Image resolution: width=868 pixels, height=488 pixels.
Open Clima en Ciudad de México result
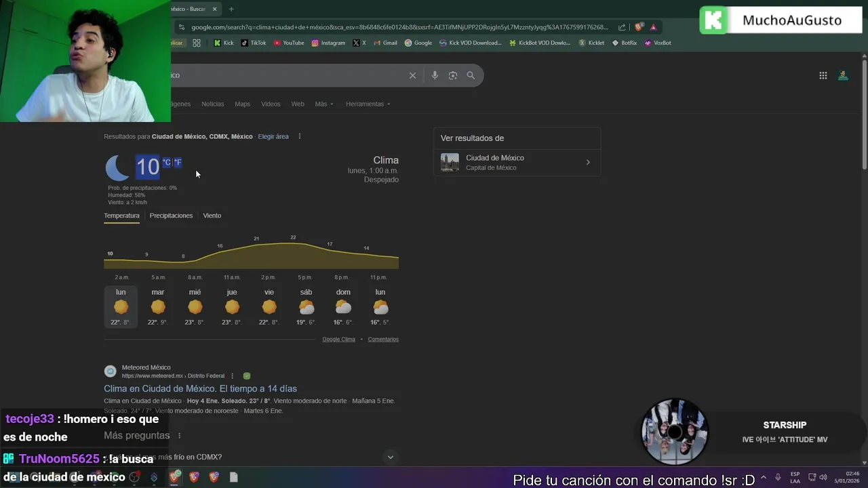click(x=200, y=388)
